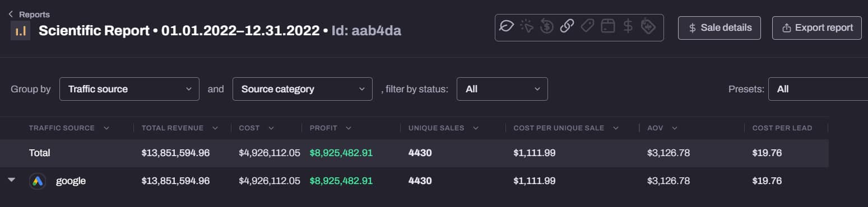Open Sale details
The image size is (868, 207).
720,28
